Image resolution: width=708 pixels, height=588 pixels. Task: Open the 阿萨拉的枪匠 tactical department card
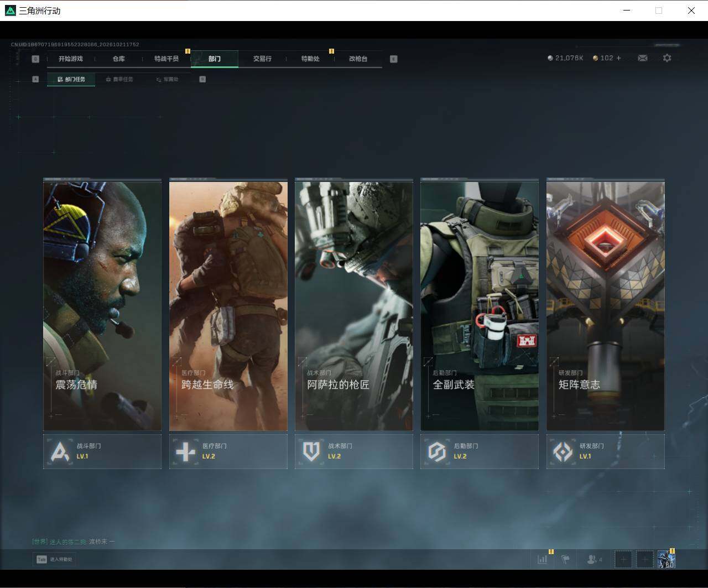pyautogui.click(x=354, y=305)
